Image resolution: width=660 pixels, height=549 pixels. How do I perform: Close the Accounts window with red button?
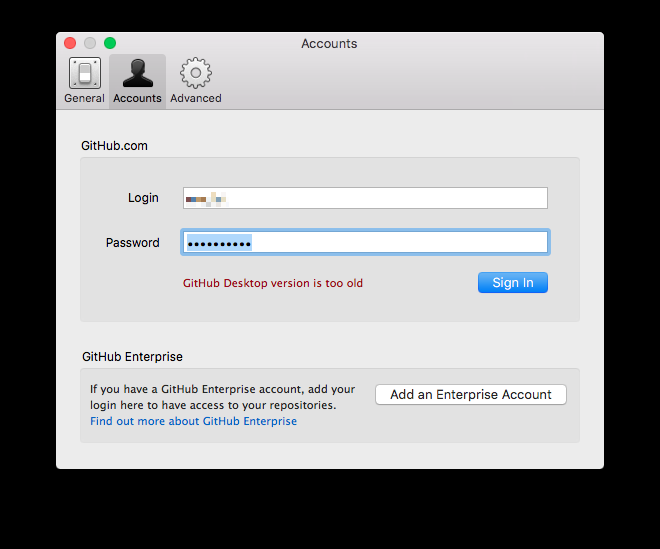[70, 43]
